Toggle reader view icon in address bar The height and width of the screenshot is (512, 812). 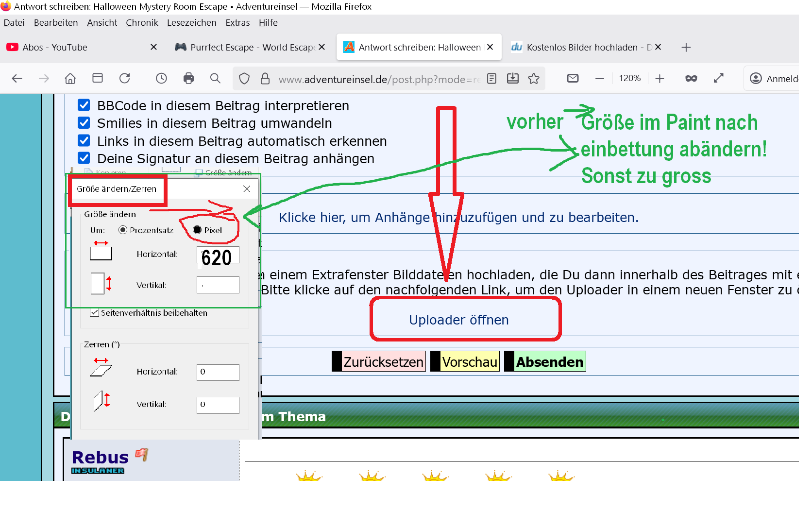pos(491,79)
